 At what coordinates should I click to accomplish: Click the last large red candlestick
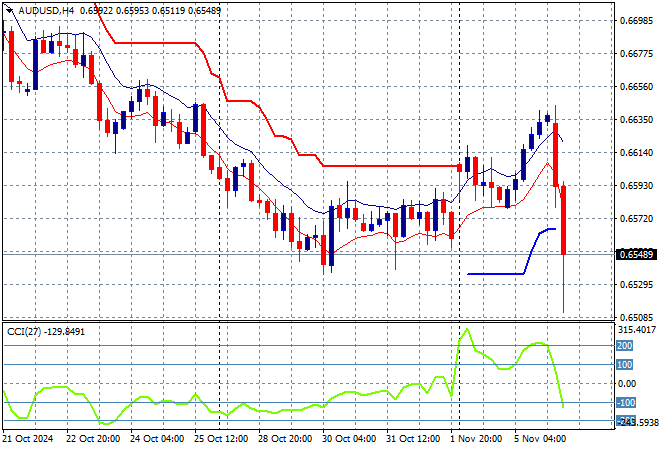[x=564, y=218]
